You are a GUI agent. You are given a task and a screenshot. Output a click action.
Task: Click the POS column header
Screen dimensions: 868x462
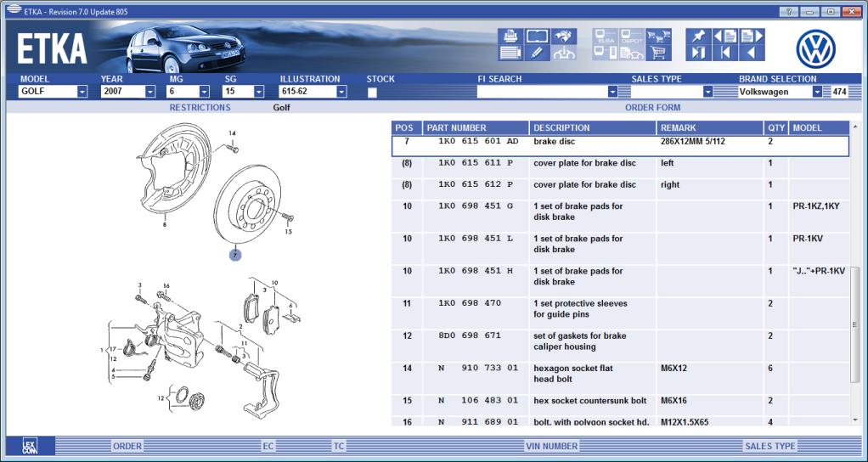click(x=406, y=127)
